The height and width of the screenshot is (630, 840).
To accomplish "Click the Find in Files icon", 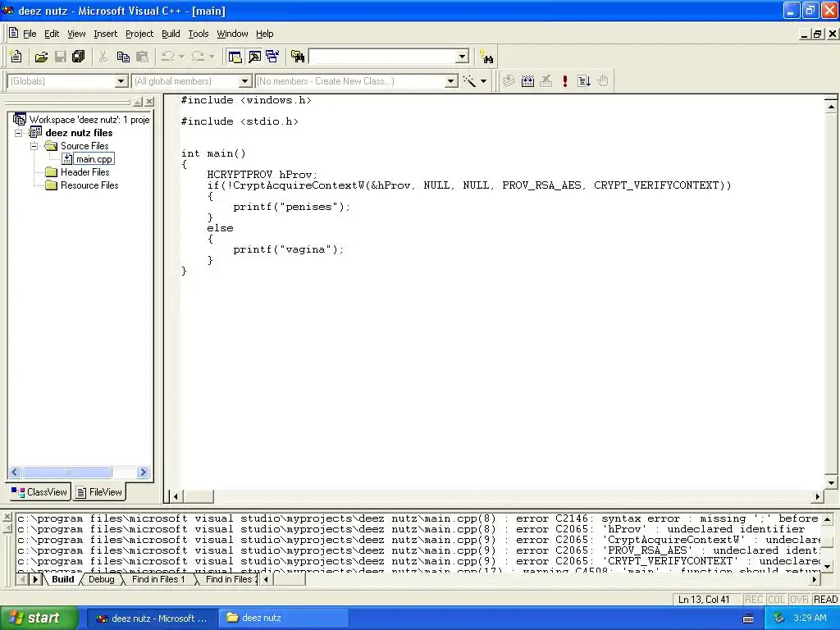I will [x=298, y=57].
